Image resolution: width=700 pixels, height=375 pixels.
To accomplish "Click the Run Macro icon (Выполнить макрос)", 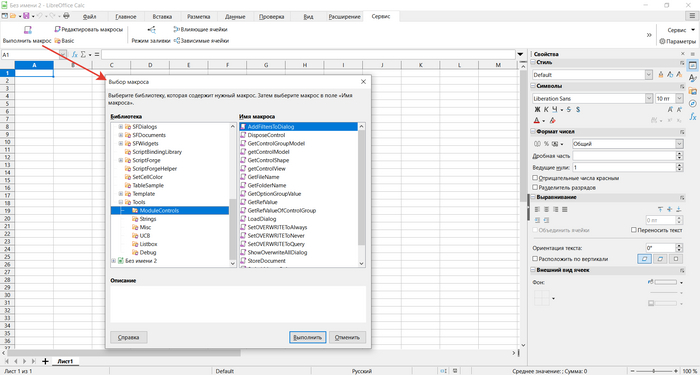I will (x=27, y=30).
